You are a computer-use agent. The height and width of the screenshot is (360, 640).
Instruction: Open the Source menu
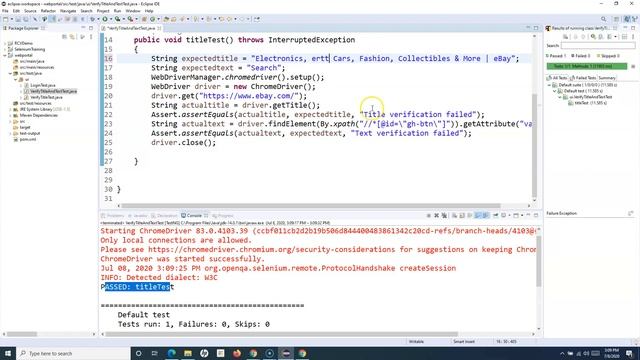coord(30,11)
